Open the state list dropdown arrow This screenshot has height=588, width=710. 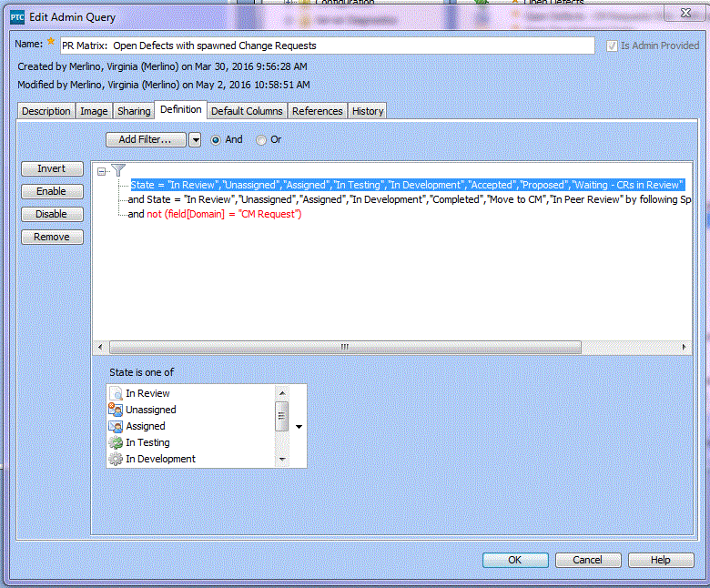[299, 426]
